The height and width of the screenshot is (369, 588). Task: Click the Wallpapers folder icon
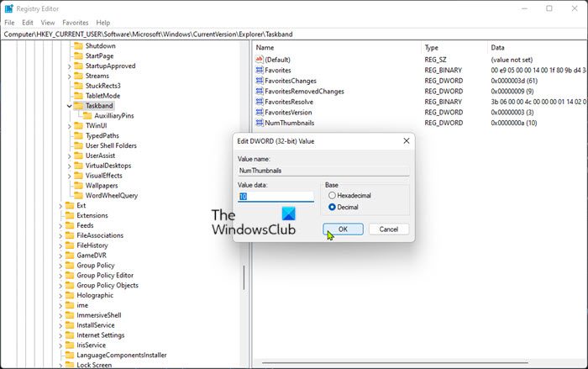pyautogui.click(x=78, y=186)
